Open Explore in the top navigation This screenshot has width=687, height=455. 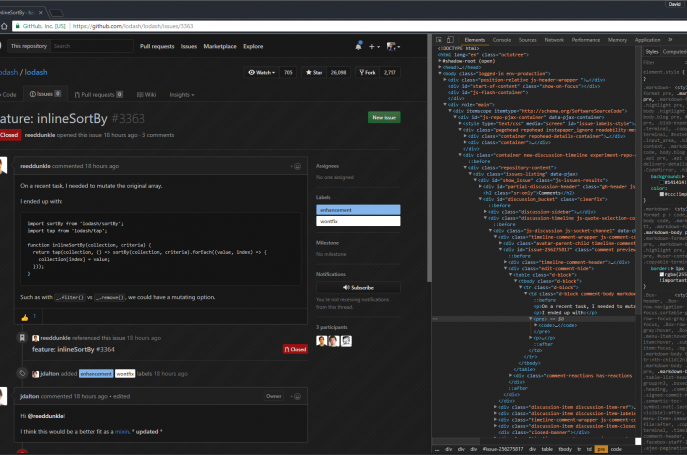point(253,46)
